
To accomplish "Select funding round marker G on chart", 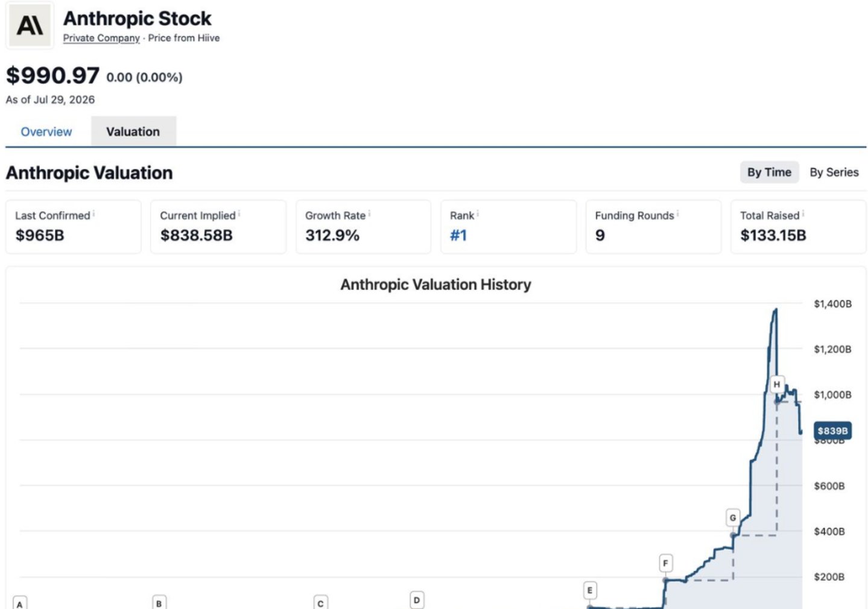I will [x=733, y=517].
